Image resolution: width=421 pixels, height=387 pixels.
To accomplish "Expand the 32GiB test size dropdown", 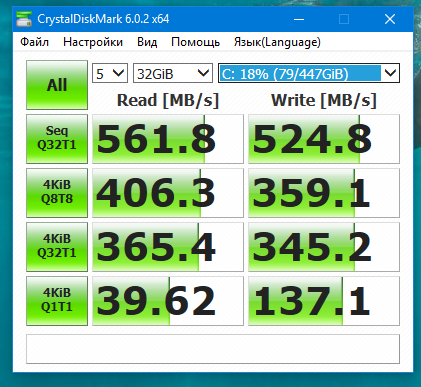I will [x=173, y=73].
